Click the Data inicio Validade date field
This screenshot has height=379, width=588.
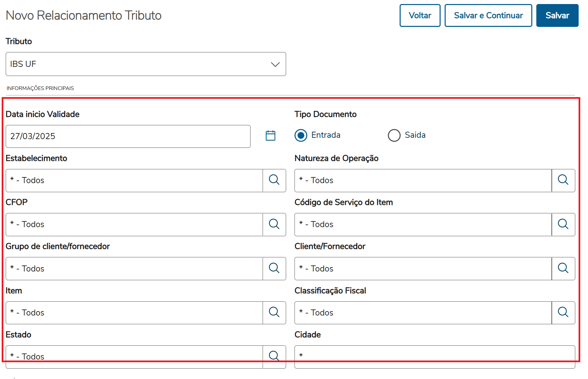click(x=128, y=136)
